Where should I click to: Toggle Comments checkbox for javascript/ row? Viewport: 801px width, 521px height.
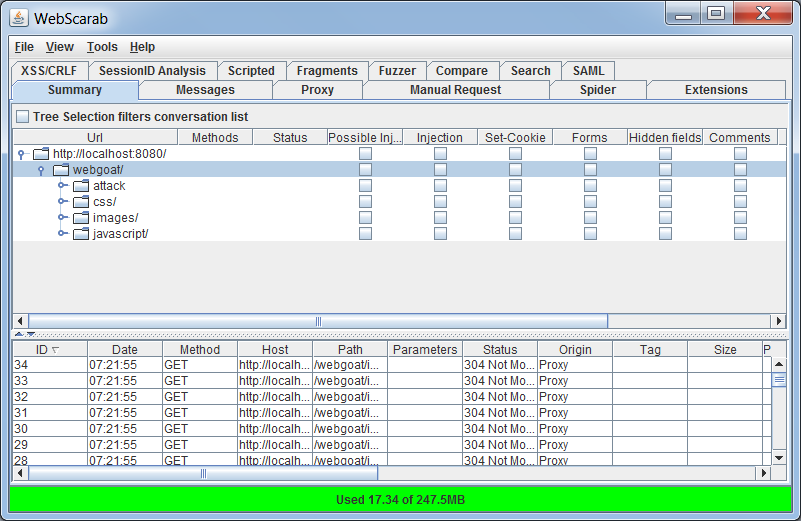[740, 233]
